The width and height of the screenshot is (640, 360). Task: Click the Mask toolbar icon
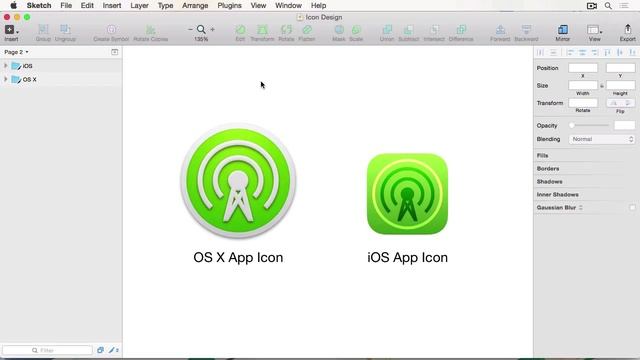[339, 29]
